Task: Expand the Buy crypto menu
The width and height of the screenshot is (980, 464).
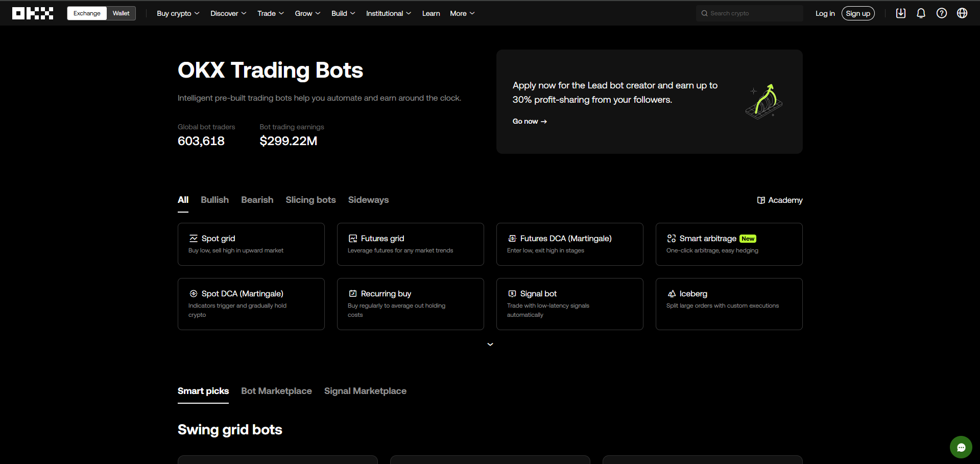Action: [x=178, y=13]
